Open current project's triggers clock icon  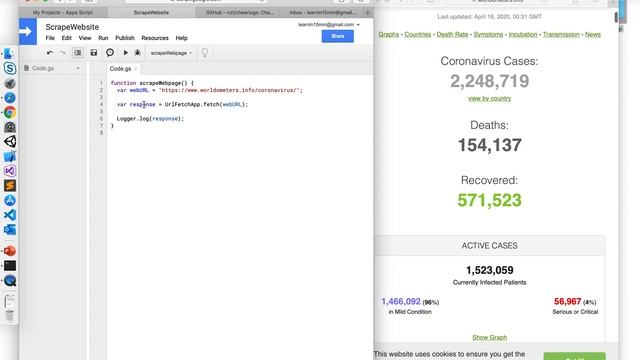pos(110,53)
